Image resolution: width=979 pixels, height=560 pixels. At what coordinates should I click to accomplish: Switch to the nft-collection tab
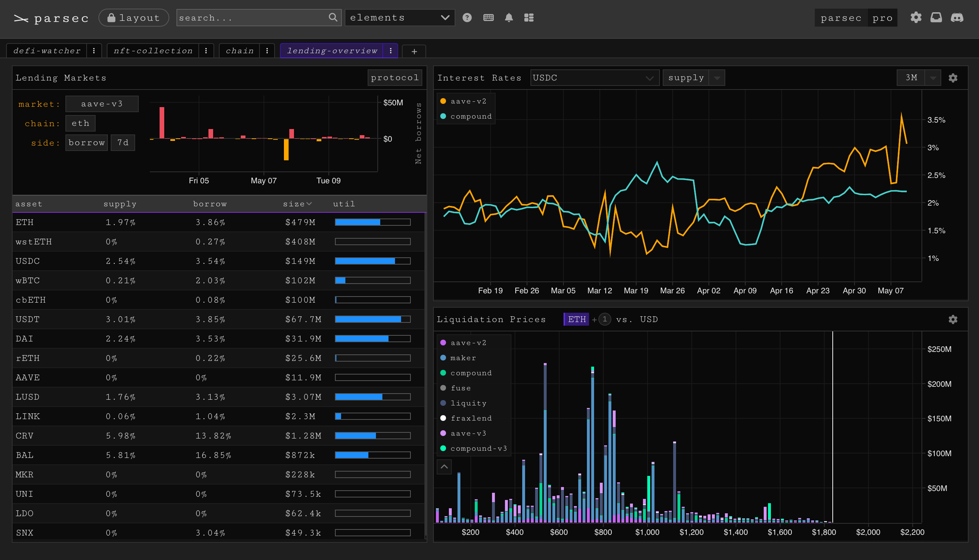coord(153,51)
